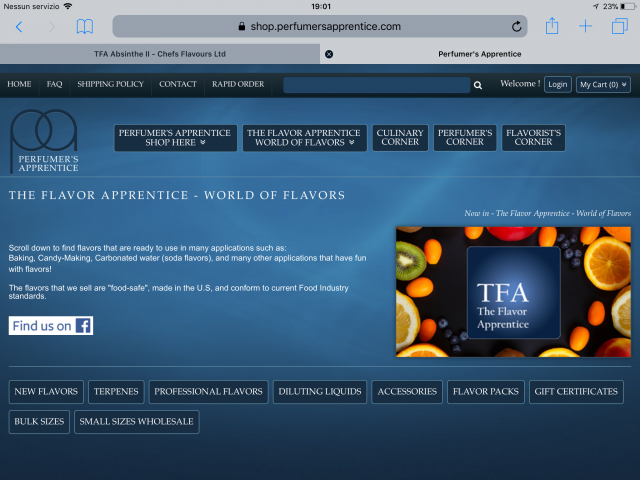The image size is (640, 480).
Task: Open ACCESSORIES category
Action: tap(407, 392)
